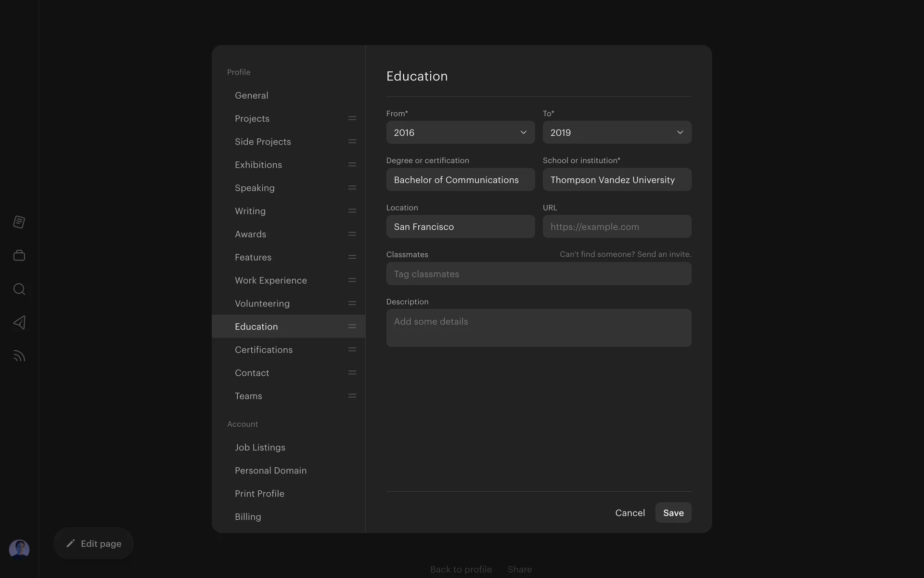Open the To year dropdown showing 2019

click(x=616, y=132)
